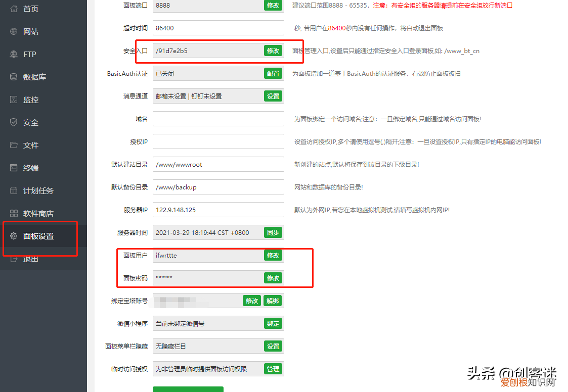The width and height of the screenshot is (568, 392).
Task: Click the 域名 domain input field
Action: [218, 119]
